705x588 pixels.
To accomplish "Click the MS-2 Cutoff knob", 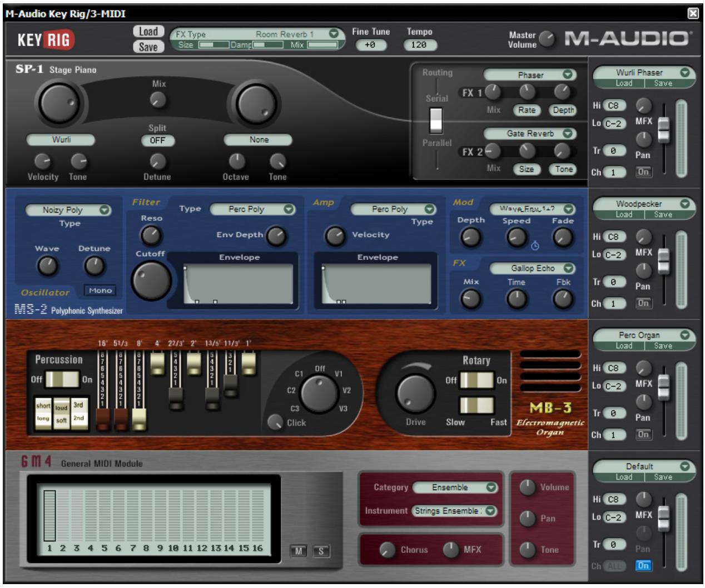I will pos(151,280).
